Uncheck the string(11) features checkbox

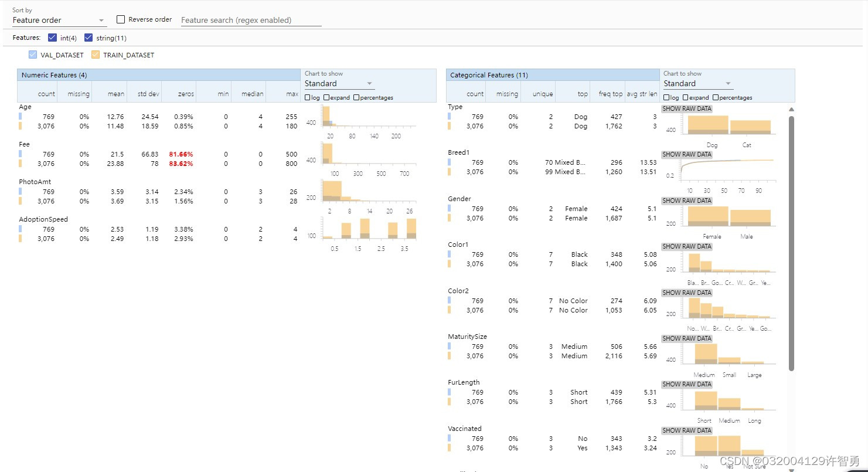coord(88,38)
